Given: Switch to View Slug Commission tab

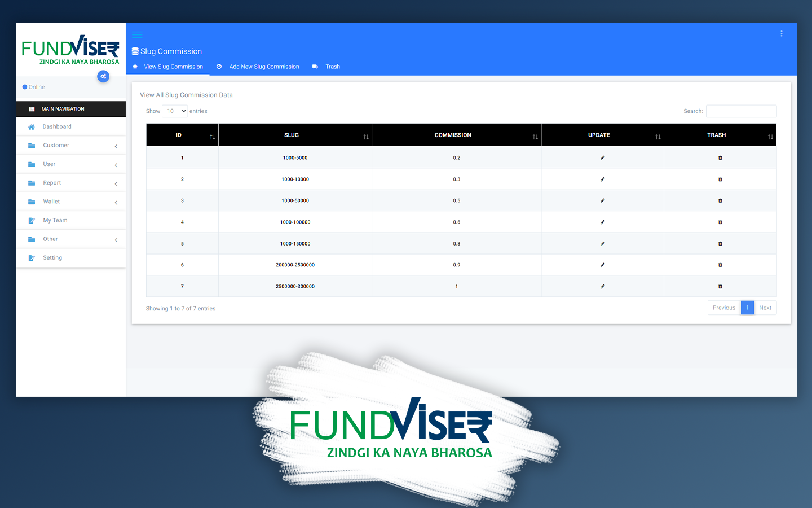Looking at the screenshot, I should 168,67.
